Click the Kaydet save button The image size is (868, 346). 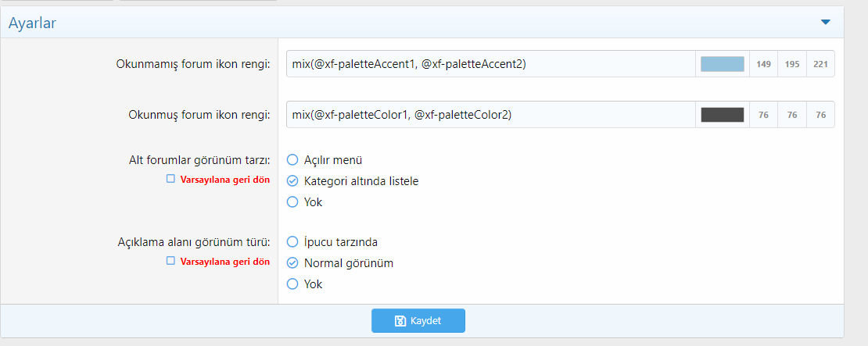[x=418, y=320]
